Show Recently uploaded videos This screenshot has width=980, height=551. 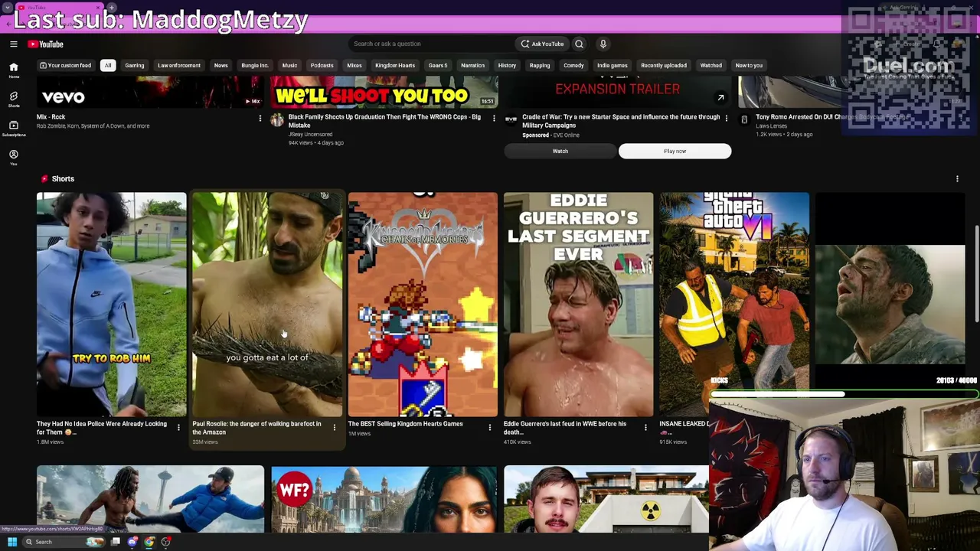coord(664,65)
